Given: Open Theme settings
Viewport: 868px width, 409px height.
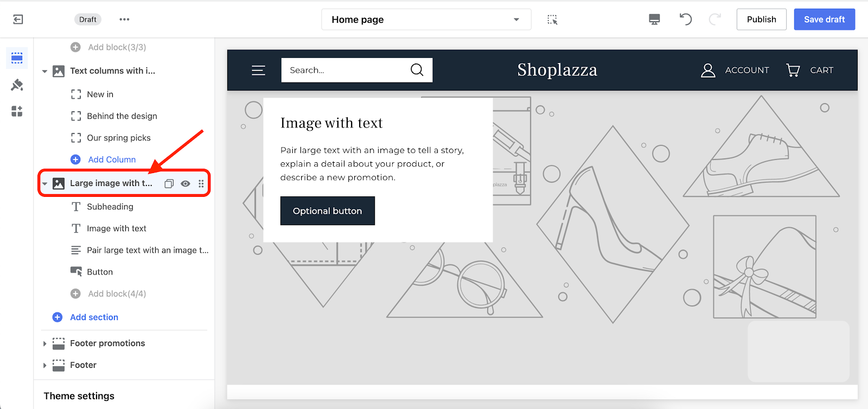Looking at the screenshot, I should [x=79, y=396].
